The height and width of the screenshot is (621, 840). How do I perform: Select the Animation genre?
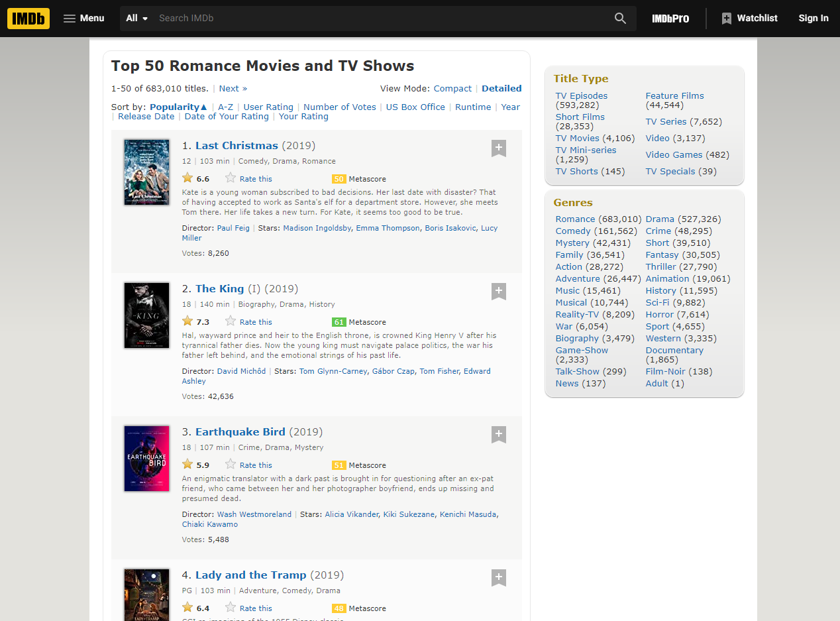pos(668,279)
